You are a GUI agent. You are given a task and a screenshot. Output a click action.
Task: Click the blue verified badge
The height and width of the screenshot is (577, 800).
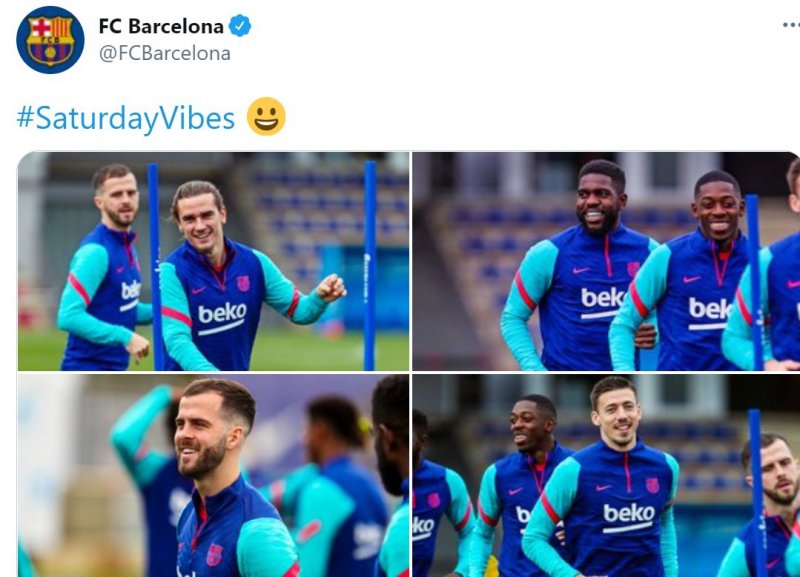pyautogui.click(x=240, y=26)
